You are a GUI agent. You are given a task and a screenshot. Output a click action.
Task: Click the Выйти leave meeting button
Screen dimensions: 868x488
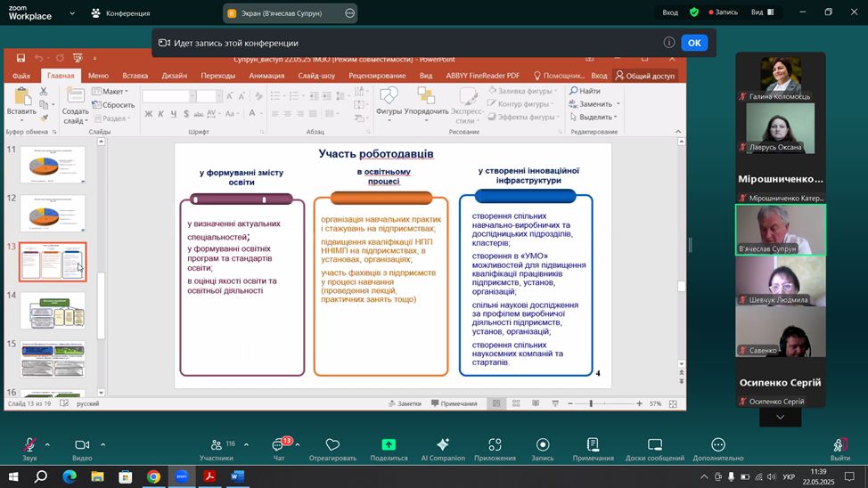click(839, 446)
